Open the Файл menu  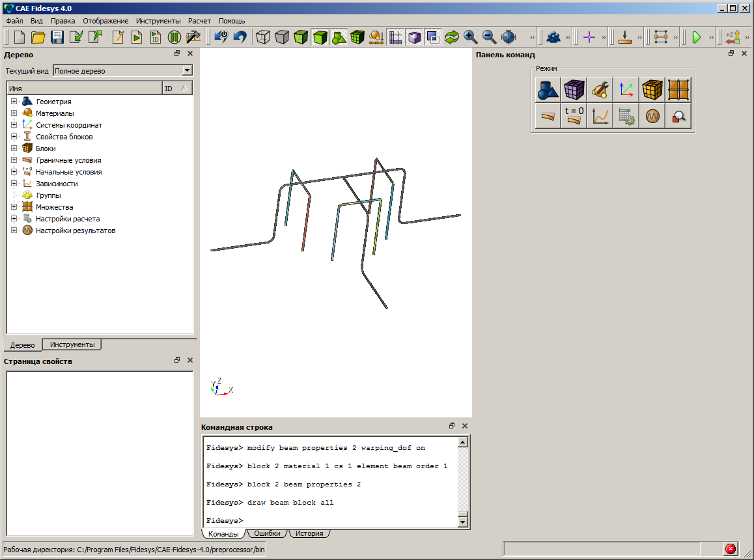click(x=14, y=21)
